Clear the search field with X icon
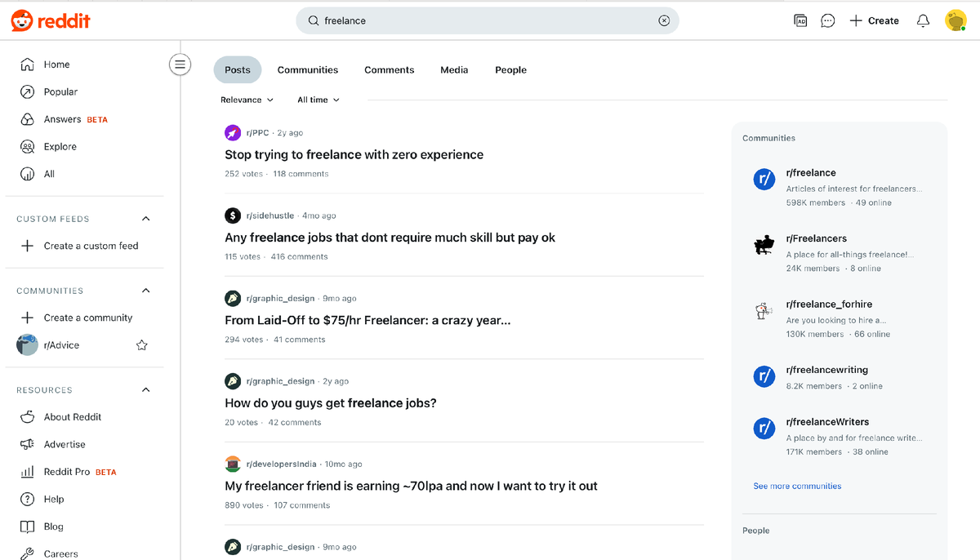This screenshot has height=560, width=980. coord(664,20)
